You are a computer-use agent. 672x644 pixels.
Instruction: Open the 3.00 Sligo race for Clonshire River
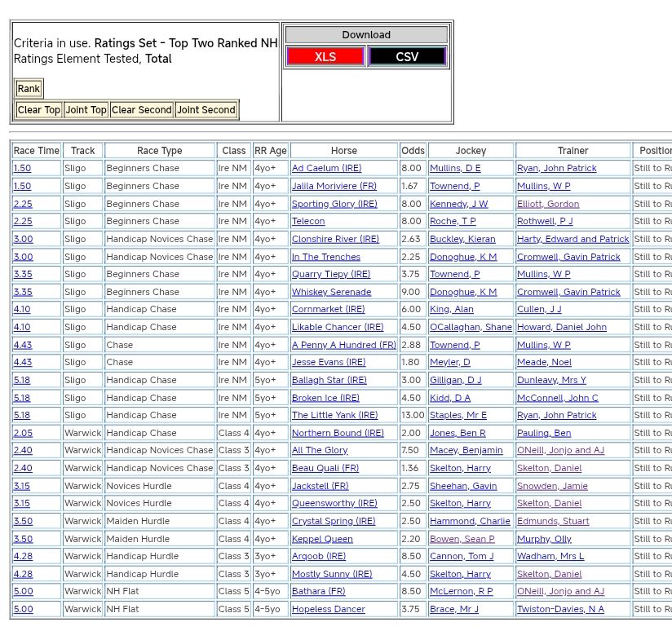click(x=23, y=240)
